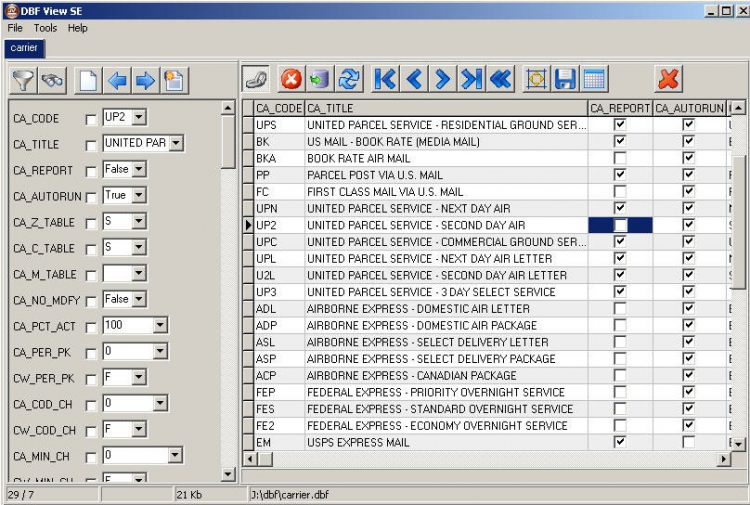750x505 pixels.
Task: Go to next record arrow
Action: click(442, 79)
